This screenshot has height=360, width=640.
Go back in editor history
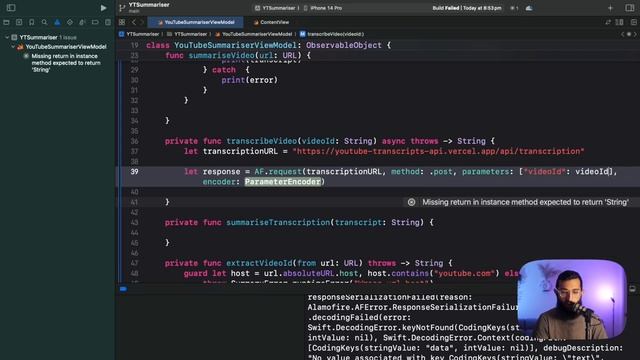(x=133, y=22)
